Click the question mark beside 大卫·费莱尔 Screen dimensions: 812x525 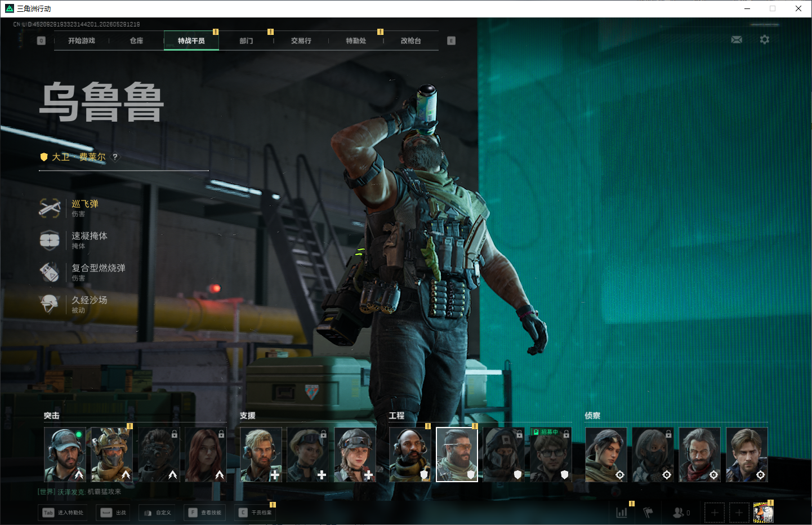[x=115, y=157]
